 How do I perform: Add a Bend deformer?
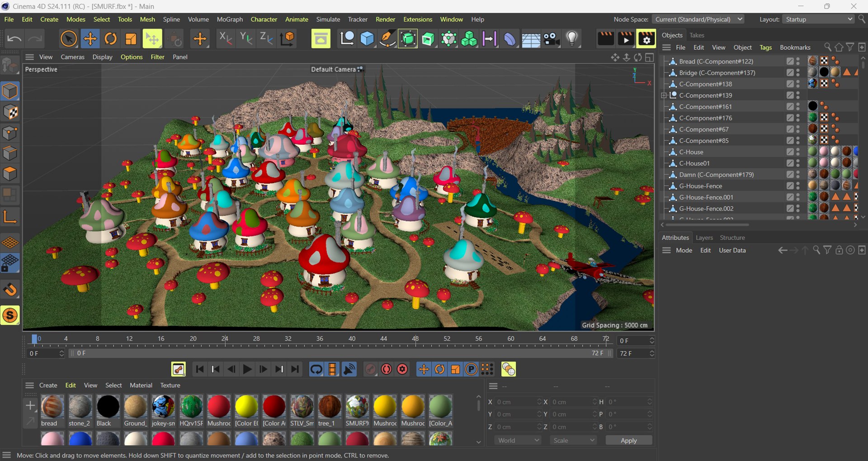509,39
